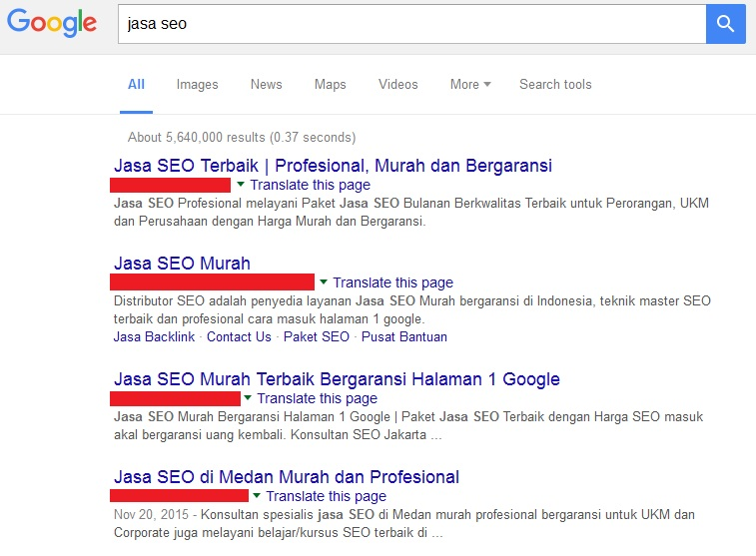Expand the green arrow under 'Jasa SEO Terbaik' result
756x556 pixels.
tap(241, 184)
